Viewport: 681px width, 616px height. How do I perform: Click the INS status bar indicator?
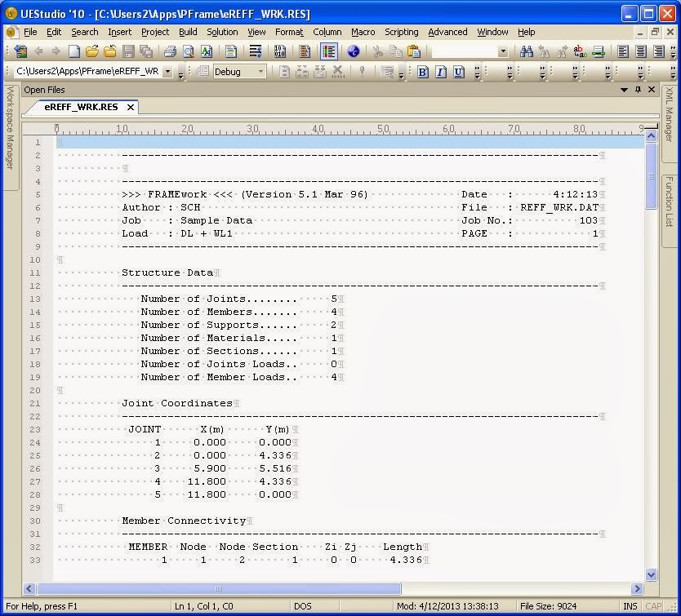pos(630,606)
